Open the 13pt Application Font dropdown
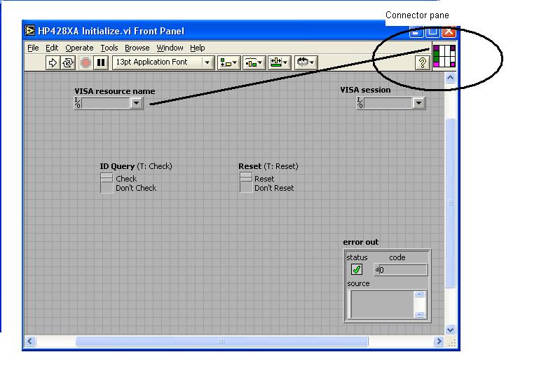546x392 pixels. [x=207, y=62]
